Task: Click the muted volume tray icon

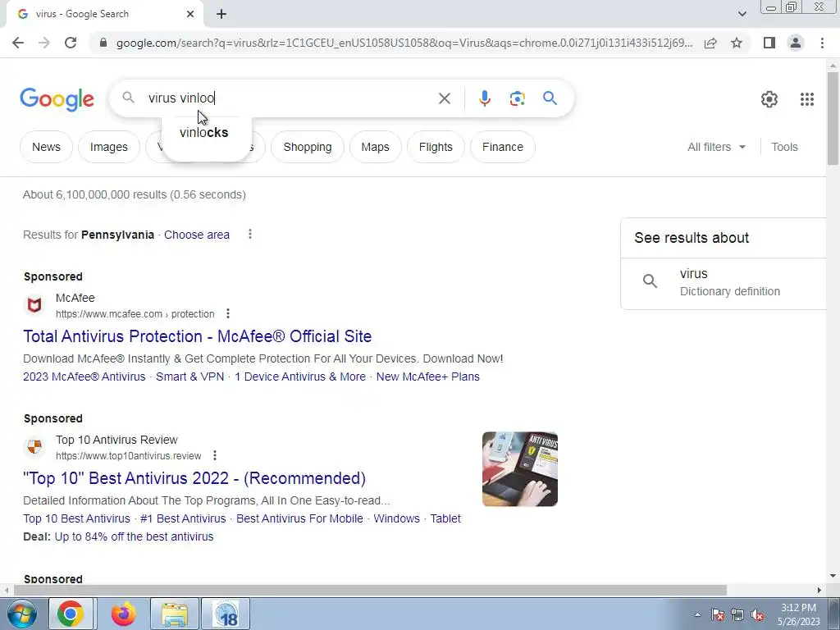Action: point(757,615)
